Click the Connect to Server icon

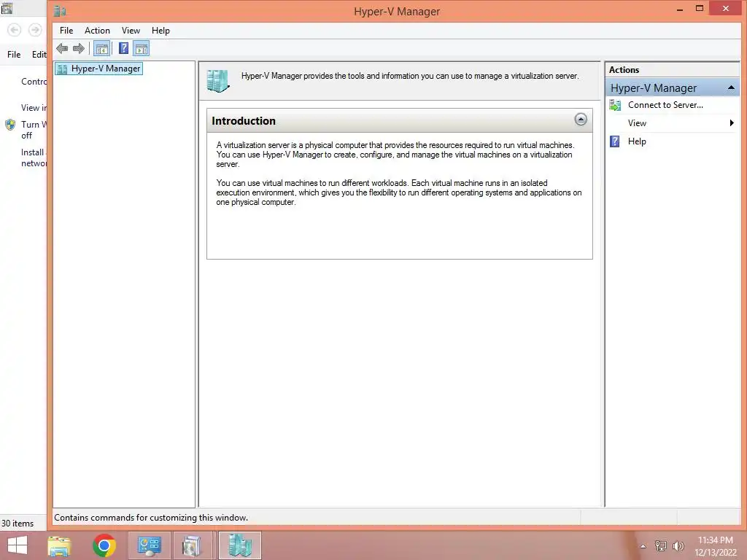pyautogui.click(x=615, y=105)
